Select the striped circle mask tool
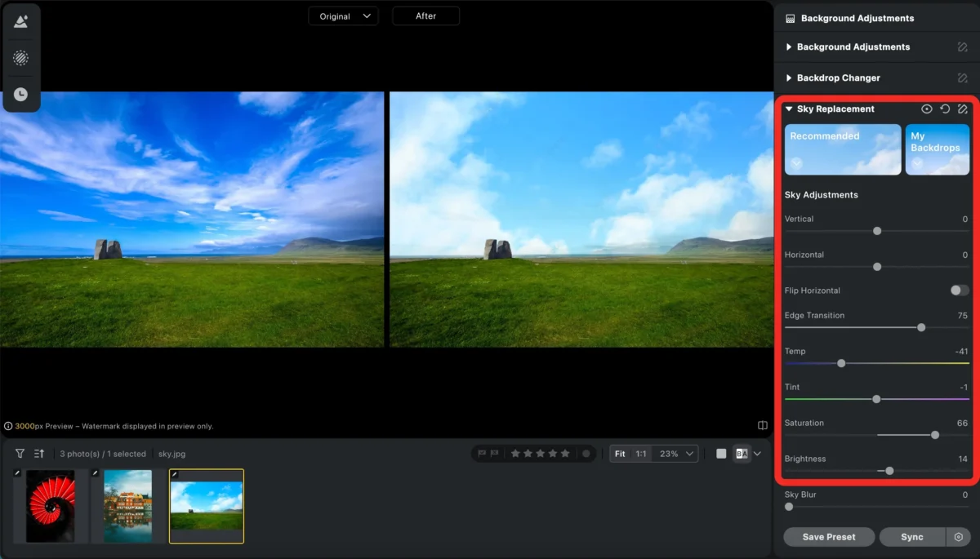 [x=20, y=58]
